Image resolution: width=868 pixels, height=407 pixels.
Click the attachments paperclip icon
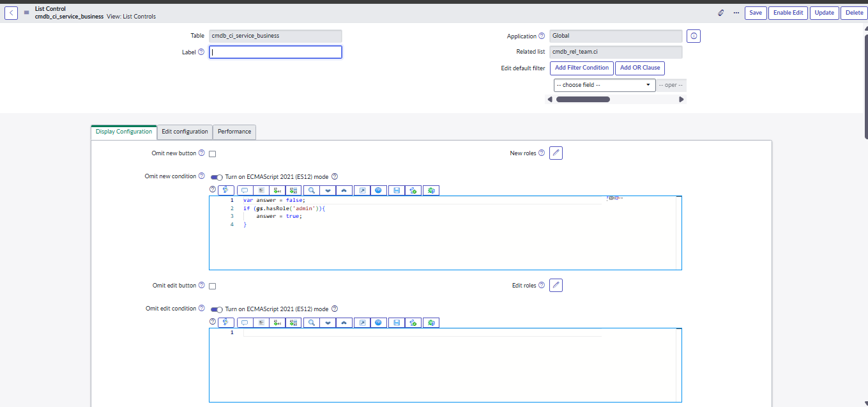[720, 13]
